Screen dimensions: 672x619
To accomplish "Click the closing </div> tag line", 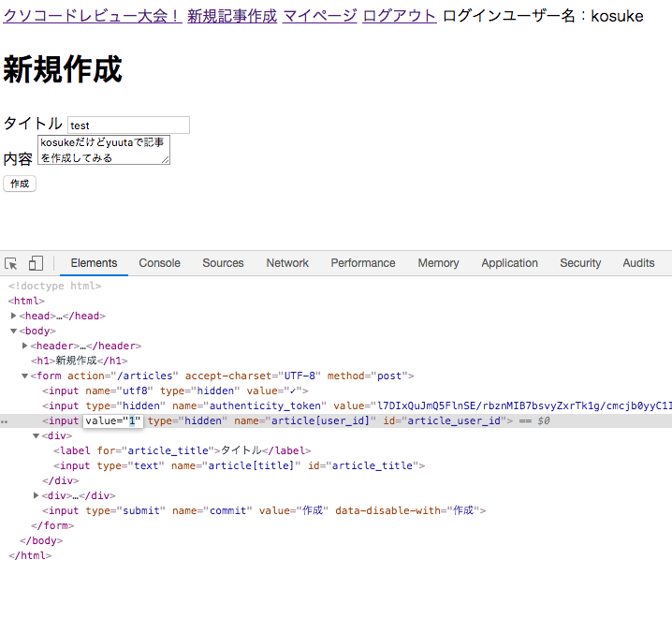I will 61,480.
